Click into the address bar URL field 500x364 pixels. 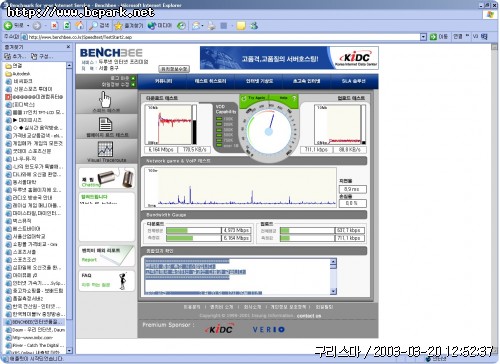click(220, 37)
